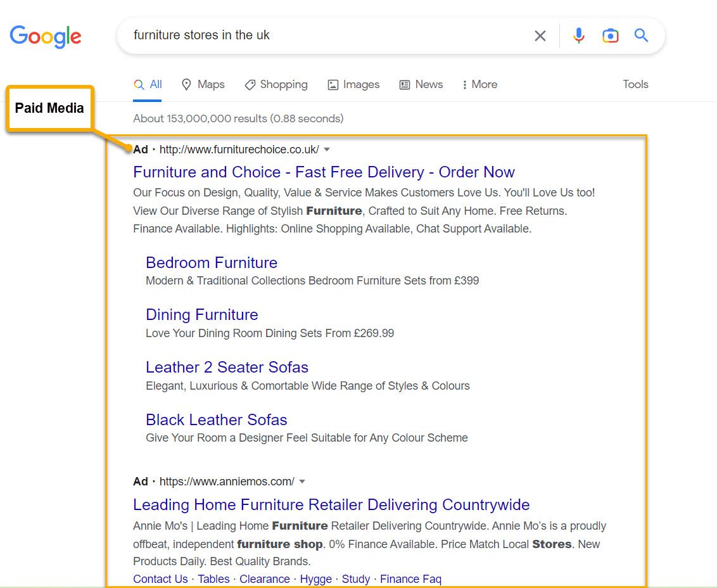The height and width of the screenshot is (588, 717).
Task: Open the Study sitelink
Action: pos(356,579)
